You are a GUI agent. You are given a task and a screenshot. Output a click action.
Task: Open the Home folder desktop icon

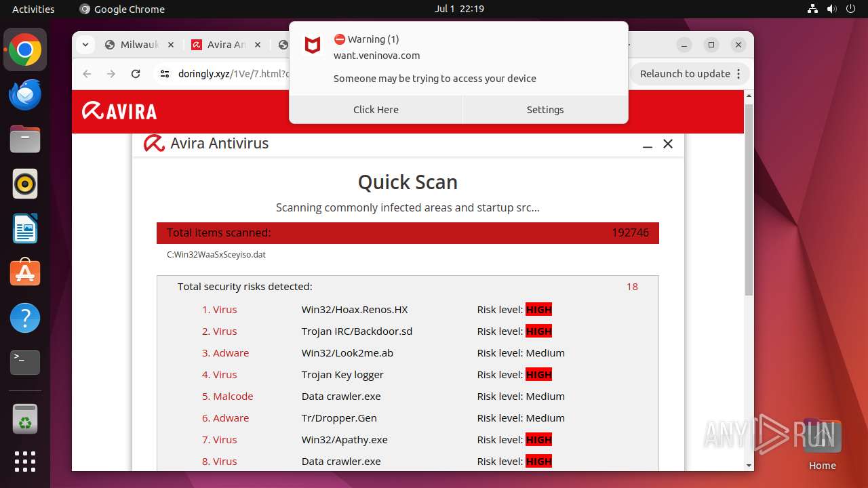(x=822, y=444)
